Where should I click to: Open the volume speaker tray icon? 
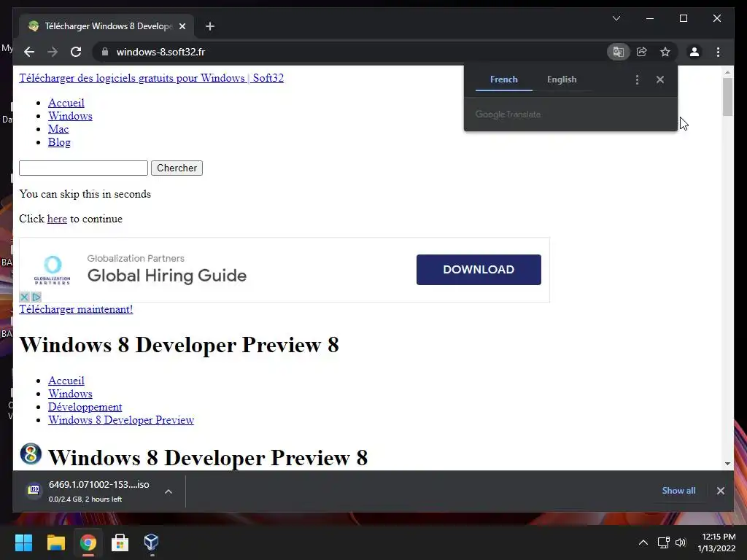pos(681,542)
